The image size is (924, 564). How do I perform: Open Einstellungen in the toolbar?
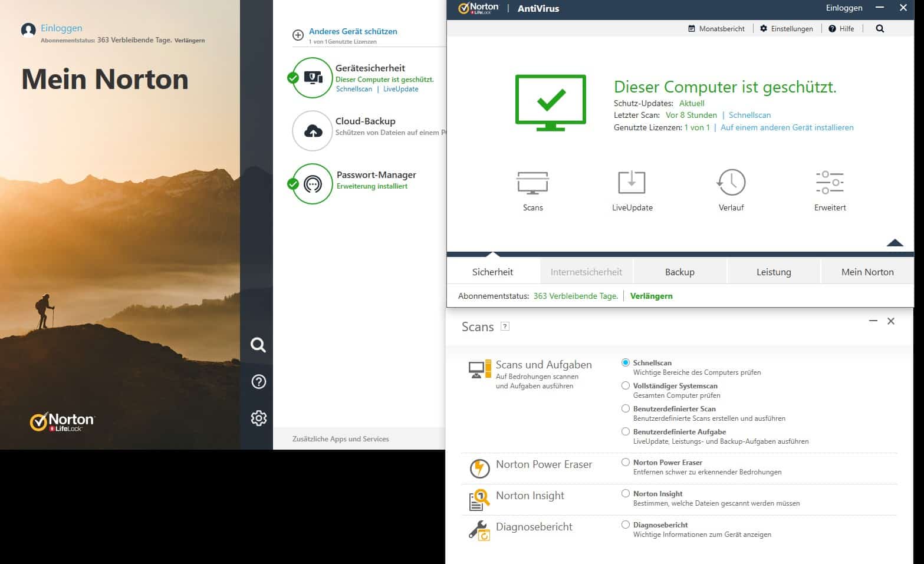pos(787,28)
